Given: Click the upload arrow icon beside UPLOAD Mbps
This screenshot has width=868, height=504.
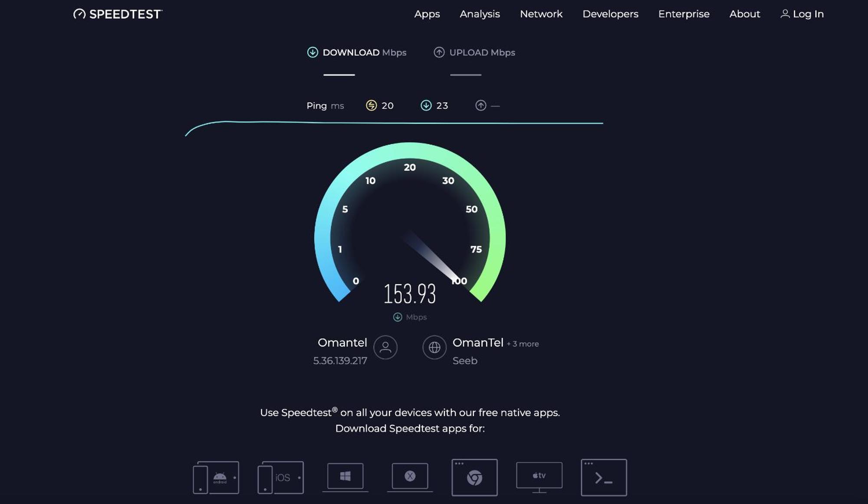Looking at the screenshot, I should point(439,53).
